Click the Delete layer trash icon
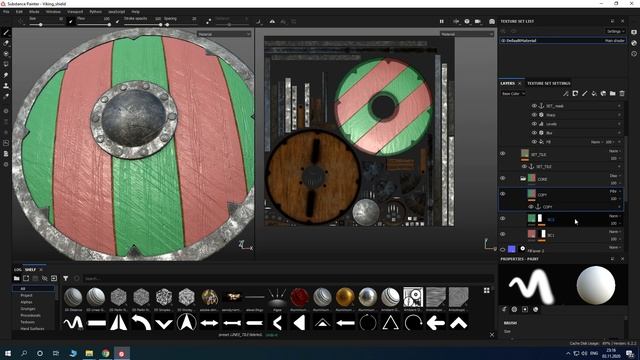The width and height of the screenshot is (640, 360). 622,93
